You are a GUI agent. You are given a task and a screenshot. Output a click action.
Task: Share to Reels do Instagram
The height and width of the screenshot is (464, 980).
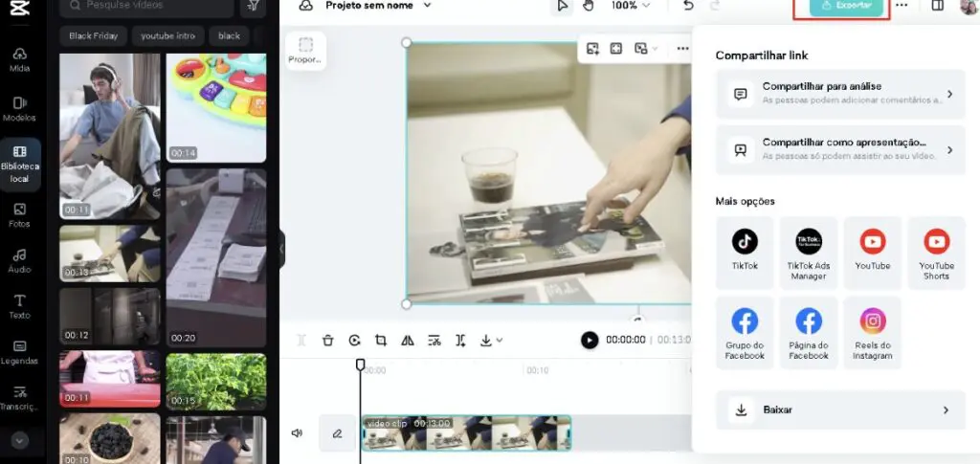pyautogui.click(x=873, y=332)
